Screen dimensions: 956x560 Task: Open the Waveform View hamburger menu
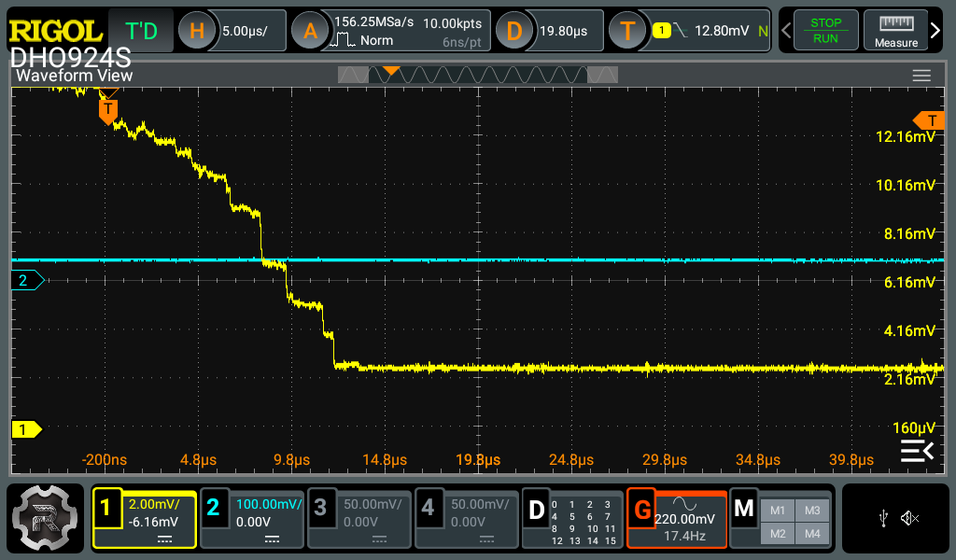(921, 76)
